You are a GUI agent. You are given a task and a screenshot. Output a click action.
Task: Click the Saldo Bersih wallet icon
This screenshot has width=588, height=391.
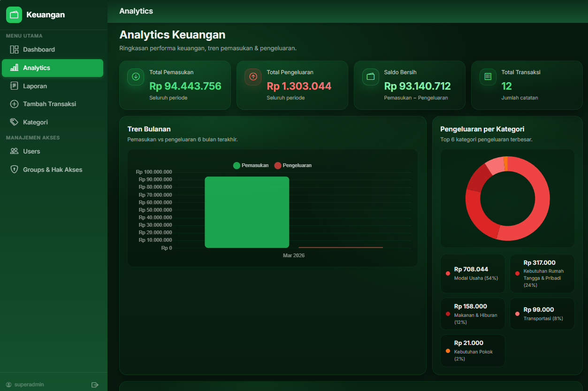click(x=370, y=77)
